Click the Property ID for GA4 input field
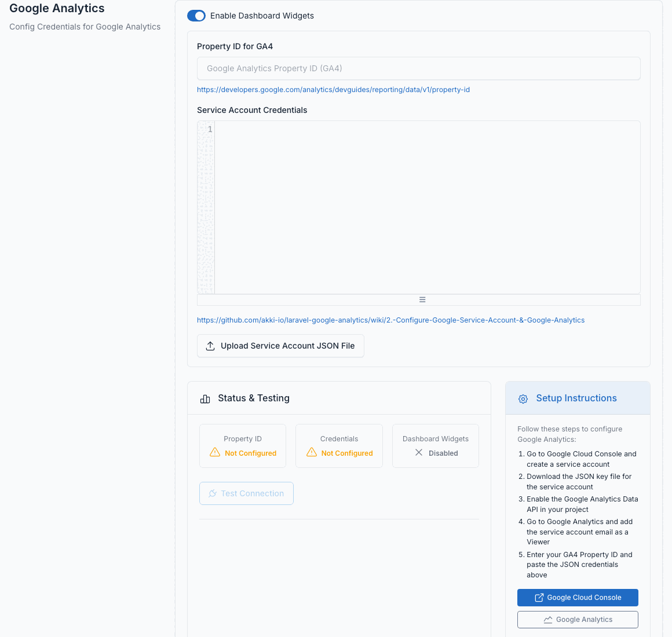Viewport: 672px width, 637px height. pos(418,68)
